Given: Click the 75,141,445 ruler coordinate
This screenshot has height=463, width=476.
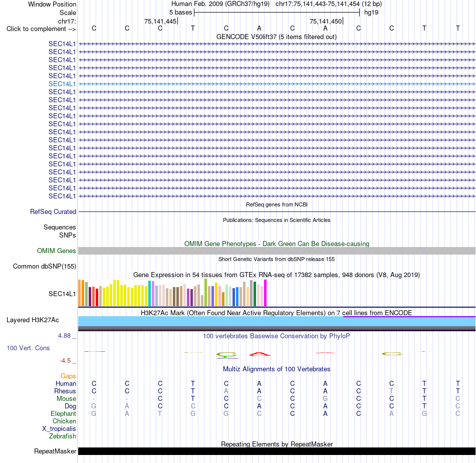Looking at the screenshot, I should click(160, 21).
